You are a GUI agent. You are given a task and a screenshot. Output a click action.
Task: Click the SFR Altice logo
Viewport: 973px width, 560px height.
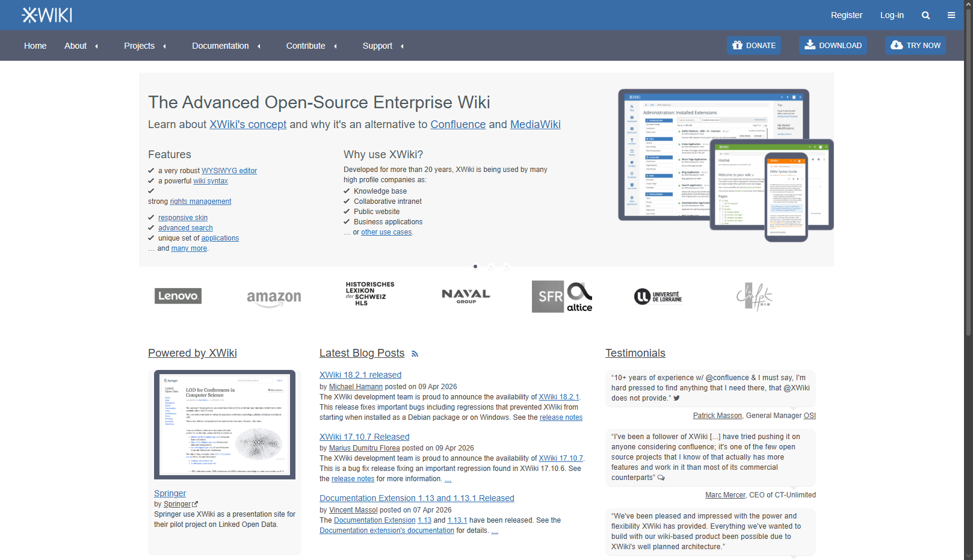coord(562,297)
